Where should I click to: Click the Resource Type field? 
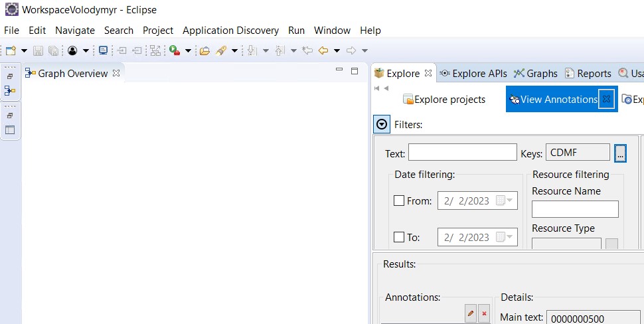(x=566, y=244)
